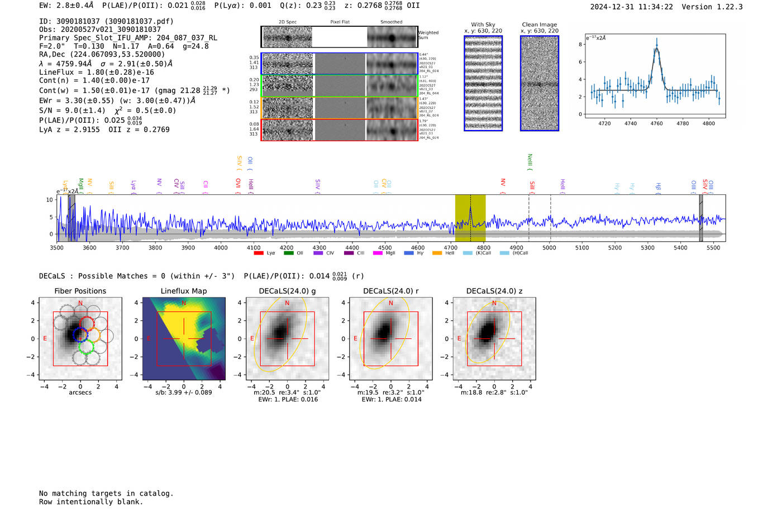This screenshot has height=532, width=782.
Task: Open the Lineflux Map image
Action: click(x=184, y=338)
